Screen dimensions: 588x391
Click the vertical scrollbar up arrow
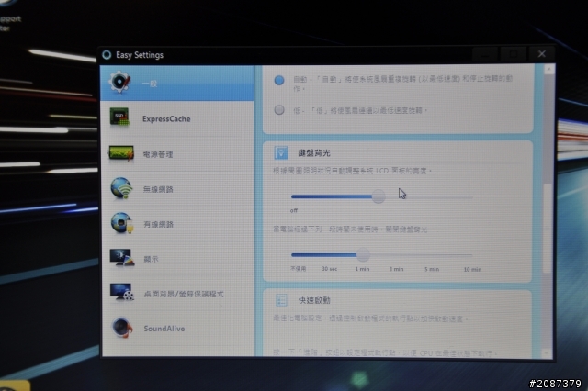pyautogui.click(x=548, y=69)
